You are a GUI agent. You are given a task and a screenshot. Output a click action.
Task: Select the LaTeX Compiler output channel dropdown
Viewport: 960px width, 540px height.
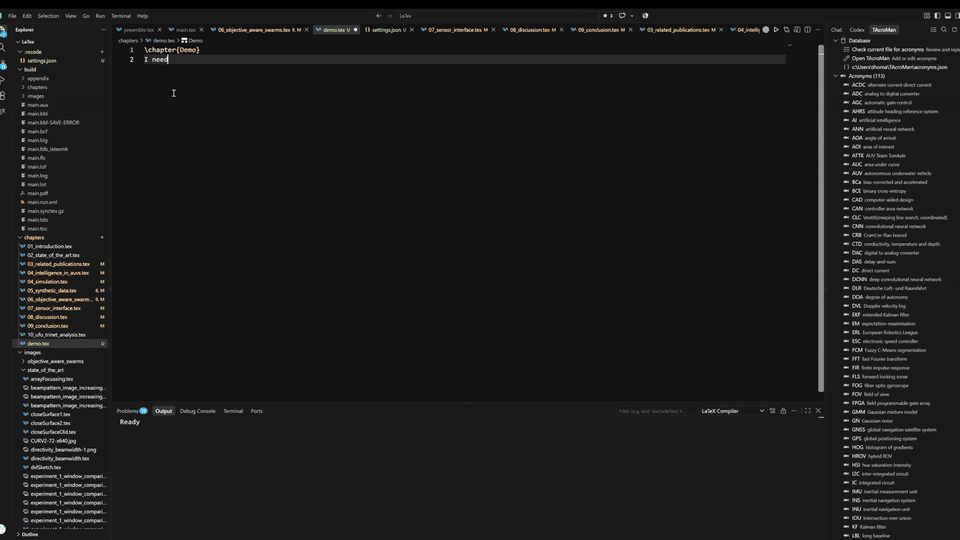point(732,411)
